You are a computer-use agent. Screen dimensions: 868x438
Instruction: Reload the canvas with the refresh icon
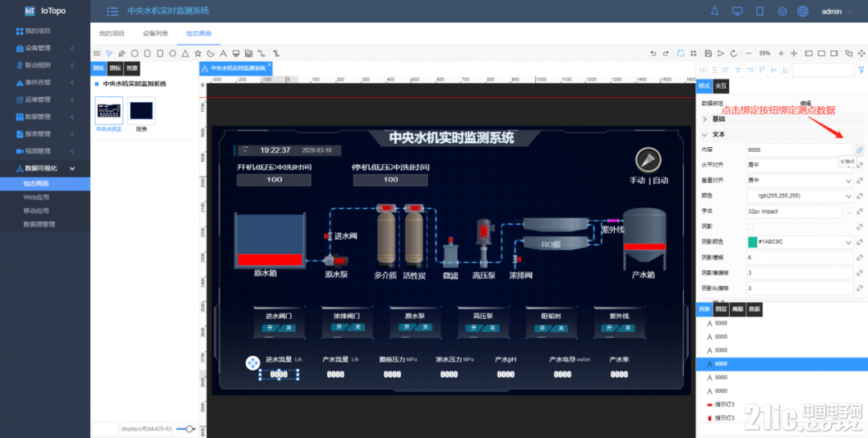point(734,53)
